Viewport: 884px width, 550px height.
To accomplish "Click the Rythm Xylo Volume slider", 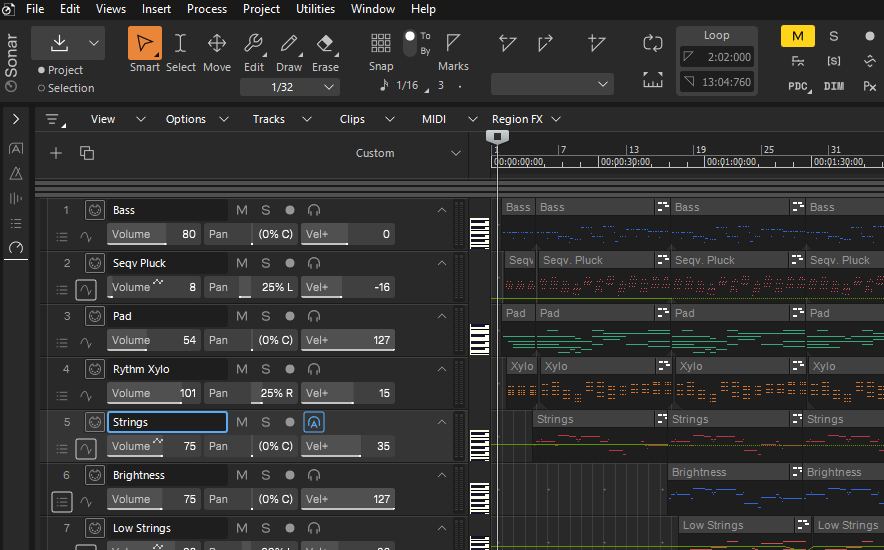I will pos(154,393).
